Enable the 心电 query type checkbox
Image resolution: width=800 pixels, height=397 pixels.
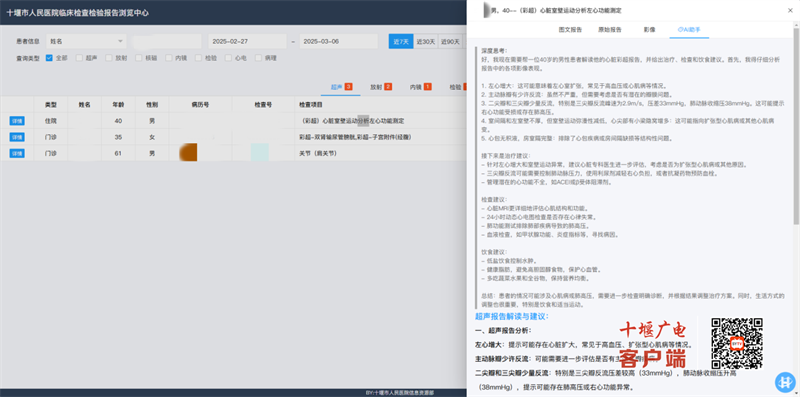(x=228, y=58)
